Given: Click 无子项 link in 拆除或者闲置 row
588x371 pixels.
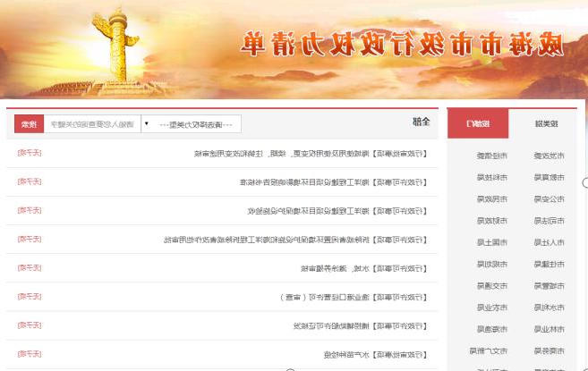Looking at the screenshot, I should tap(30, 239).
